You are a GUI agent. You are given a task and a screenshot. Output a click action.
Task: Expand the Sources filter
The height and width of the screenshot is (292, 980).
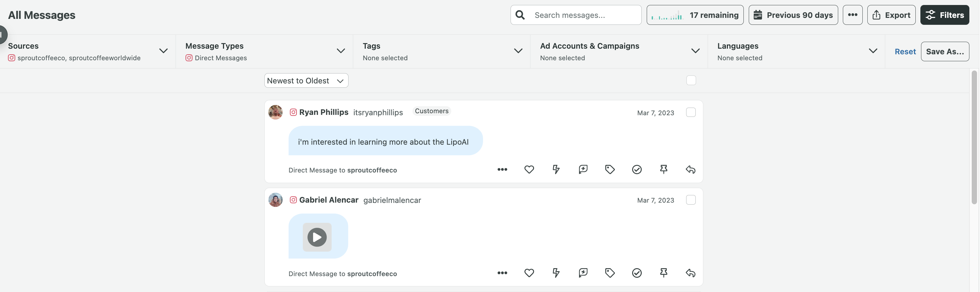click(x=88, y=51)
